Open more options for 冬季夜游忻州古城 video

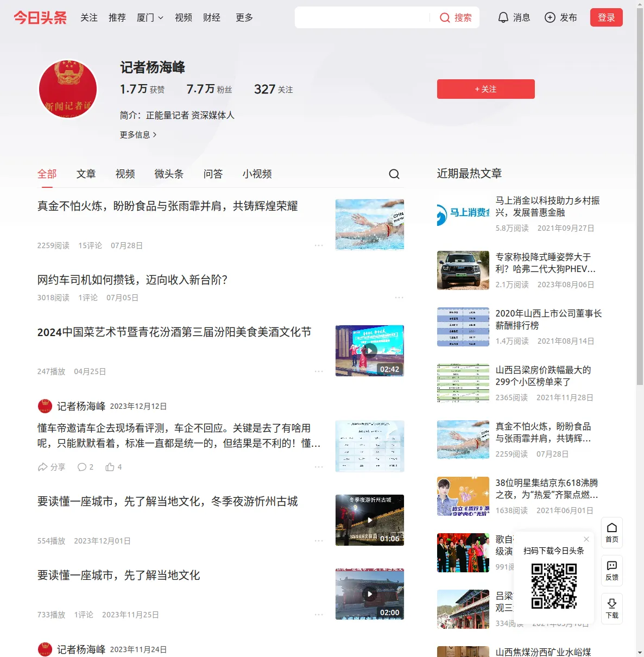(x=319, y=541)
